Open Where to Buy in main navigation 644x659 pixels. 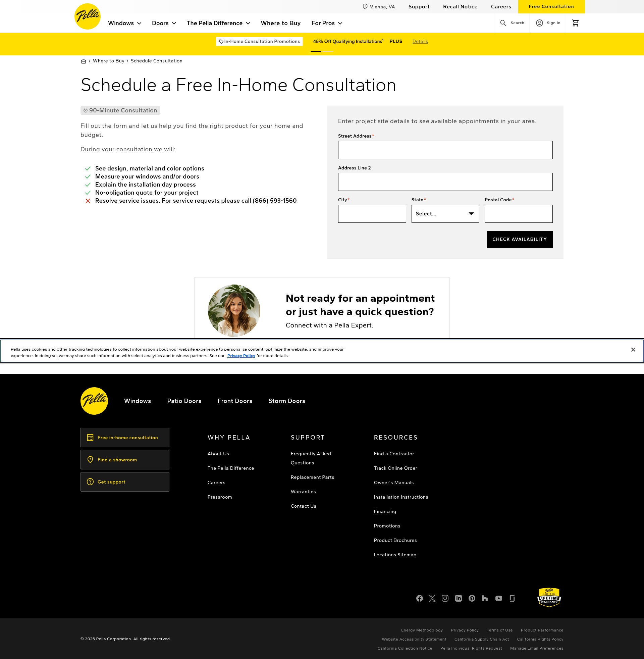[x=281, y=23]
